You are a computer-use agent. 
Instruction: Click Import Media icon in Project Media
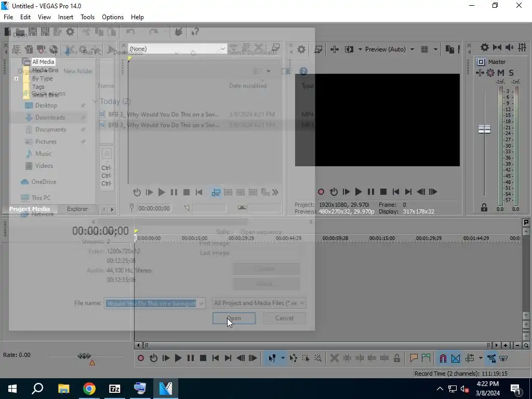[29, 49]
